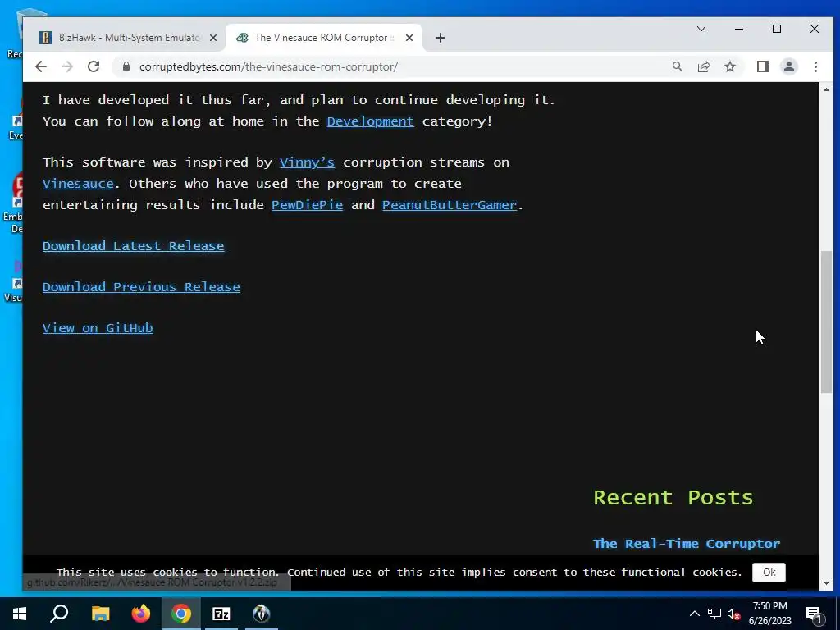Open muted volume tray icon
Image resolution: width=840 pixels, height=630 pixels.
click(x=733, y=614)
